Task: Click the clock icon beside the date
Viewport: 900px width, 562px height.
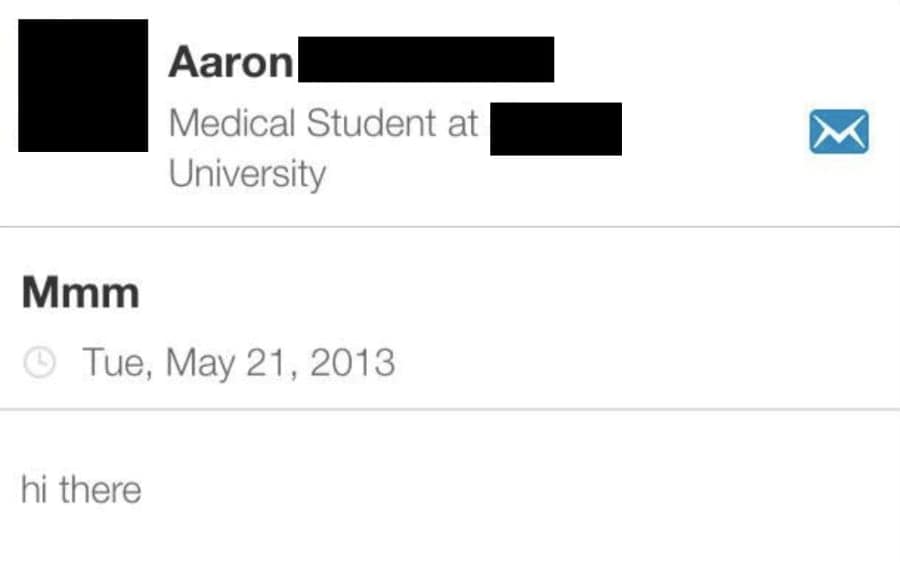Action: pyautogui.click(x=40, y=362)
